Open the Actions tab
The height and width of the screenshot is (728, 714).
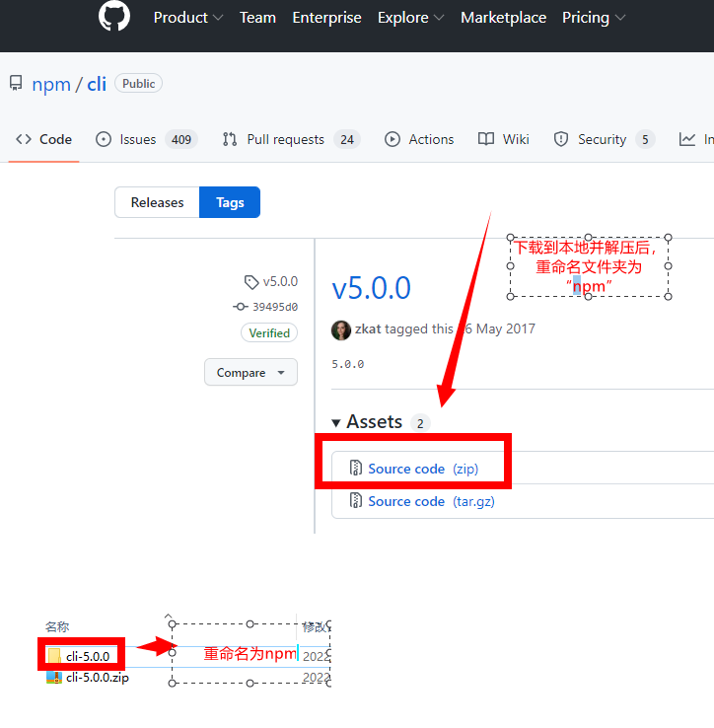(x=419, y=139)
